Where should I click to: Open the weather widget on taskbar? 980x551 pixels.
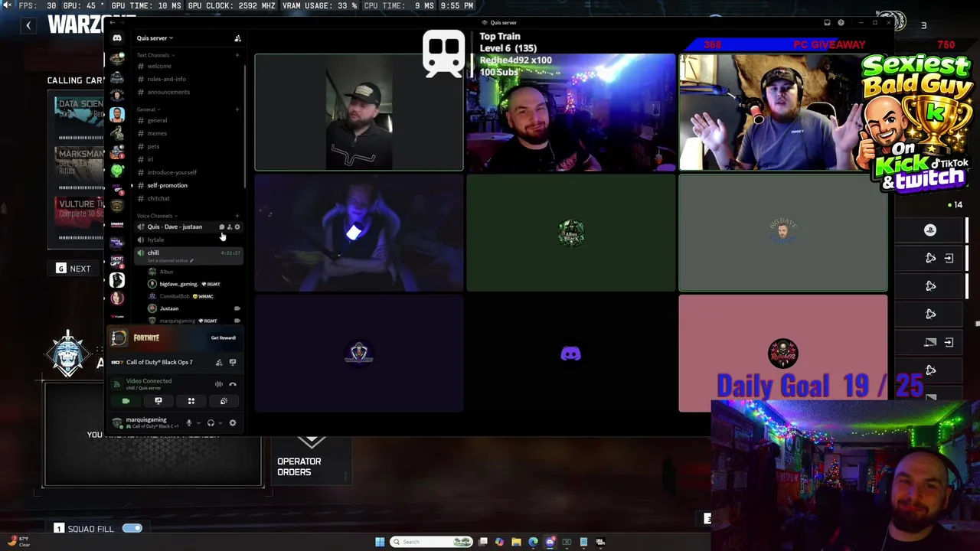[19, 542]
